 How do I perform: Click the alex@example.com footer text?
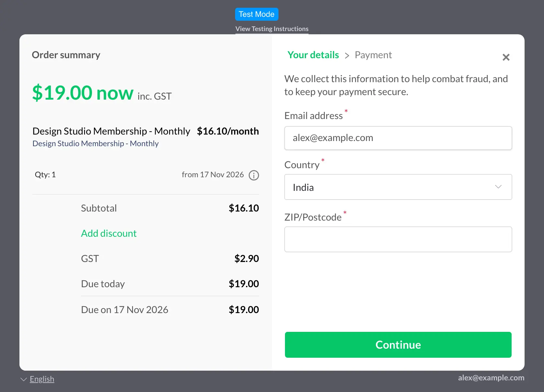point(491,378)
